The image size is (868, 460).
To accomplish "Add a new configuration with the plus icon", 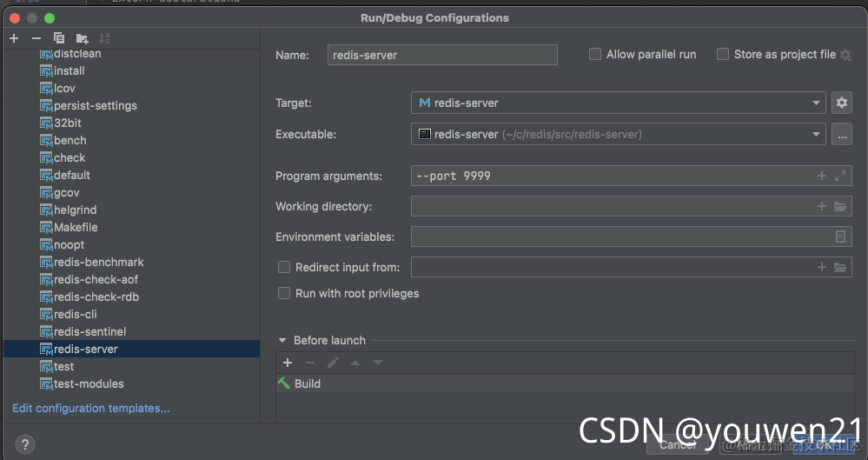I will (x=15, y=38).
